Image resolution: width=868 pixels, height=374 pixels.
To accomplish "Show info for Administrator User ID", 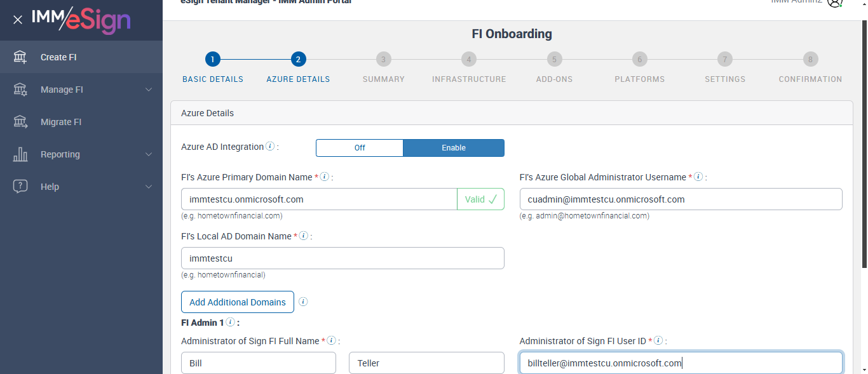I will click(x=658, y=340).
